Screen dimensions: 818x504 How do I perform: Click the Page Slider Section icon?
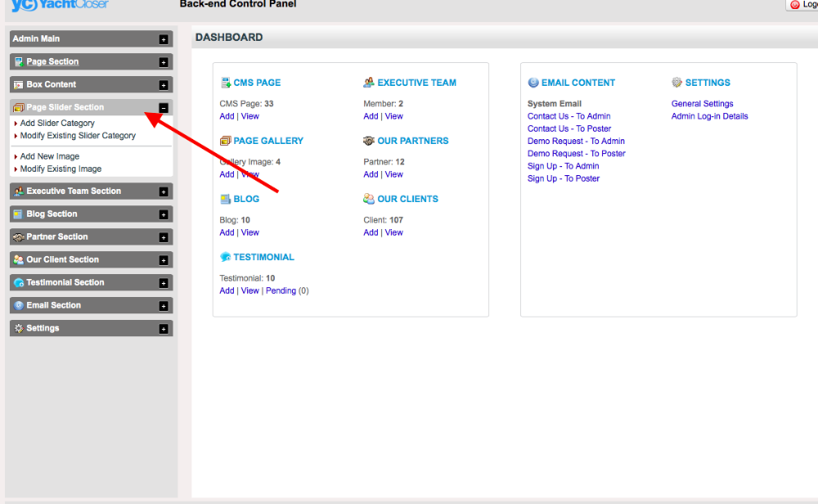[19, 107]
